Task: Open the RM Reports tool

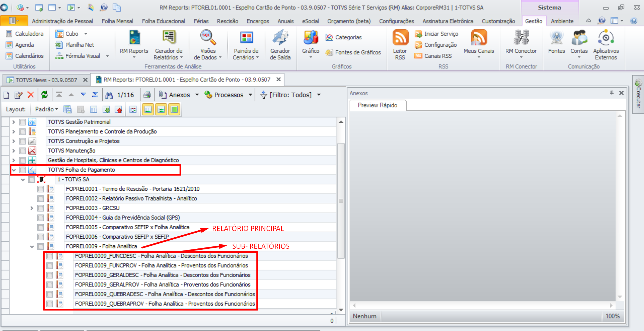Action: [x=134, y=45]
